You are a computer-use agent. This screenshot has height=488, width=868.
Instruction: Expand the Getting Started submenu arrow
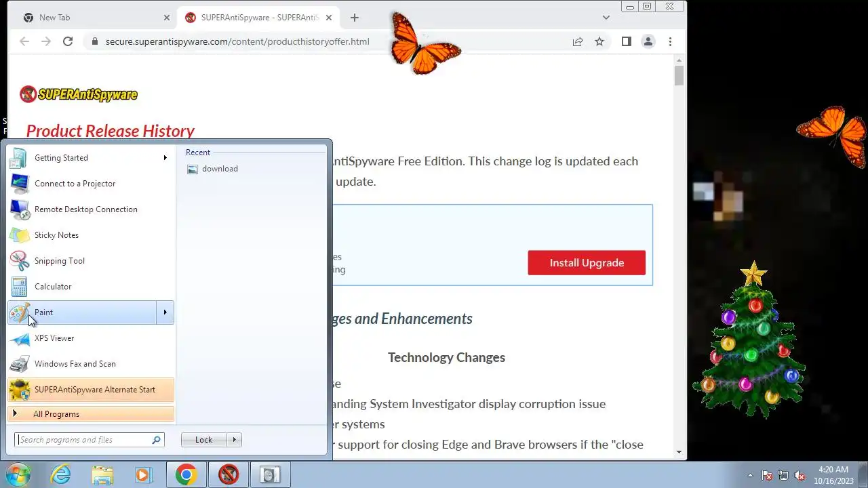point(165,158)
